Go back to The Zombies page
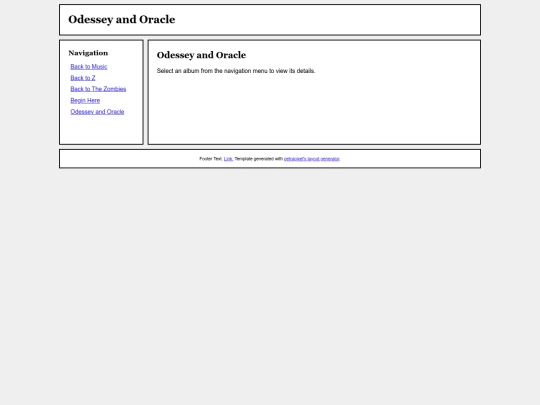 click(x=98, y=89)
